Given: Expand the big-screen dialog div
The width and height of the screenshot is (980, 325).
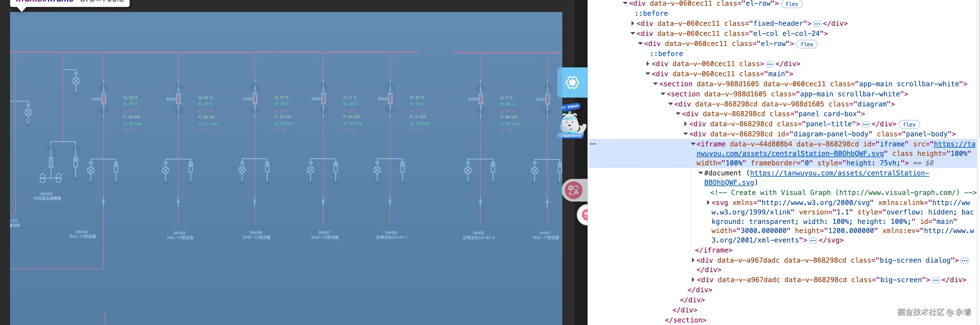Looking at the screenshot, I should pyautogui.click(x=693, y=260).
